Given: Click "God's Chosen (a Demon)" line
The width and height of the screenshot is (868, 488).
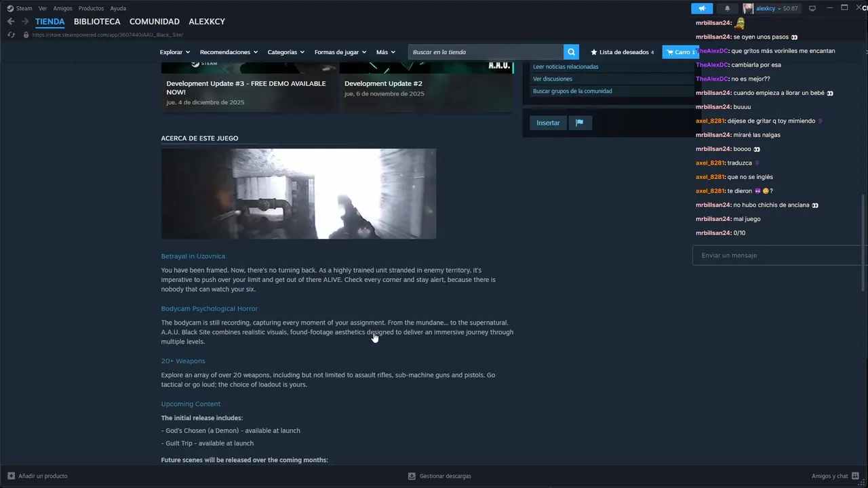Looking at the screenshot, I should click(231, 430).
